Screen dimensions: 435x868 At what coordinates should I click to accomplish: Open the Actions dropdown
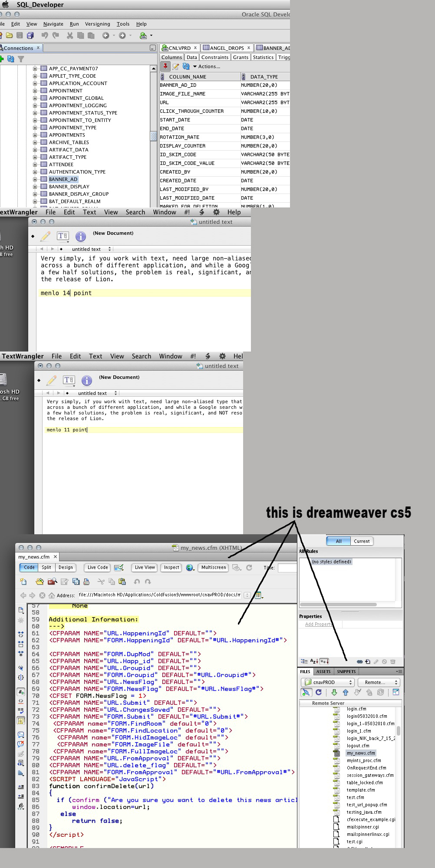207,66
